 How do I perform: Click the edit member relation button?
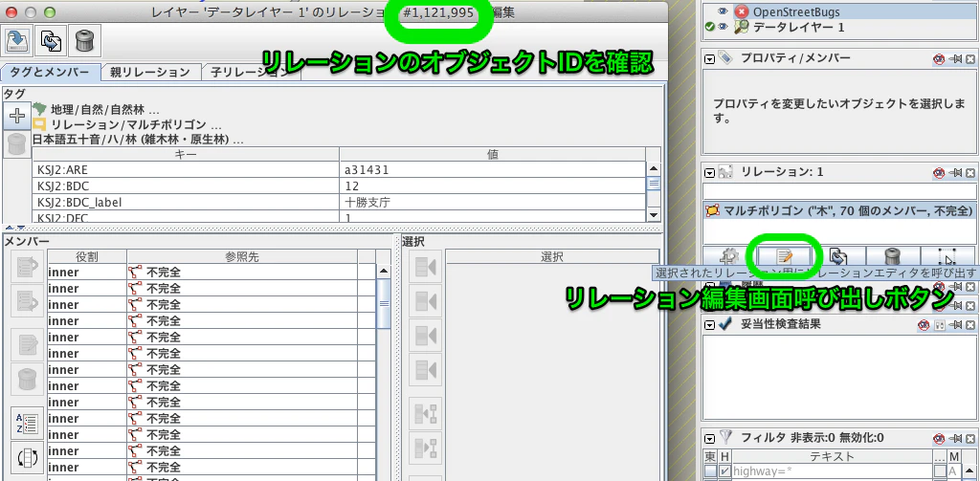[27, 345]
